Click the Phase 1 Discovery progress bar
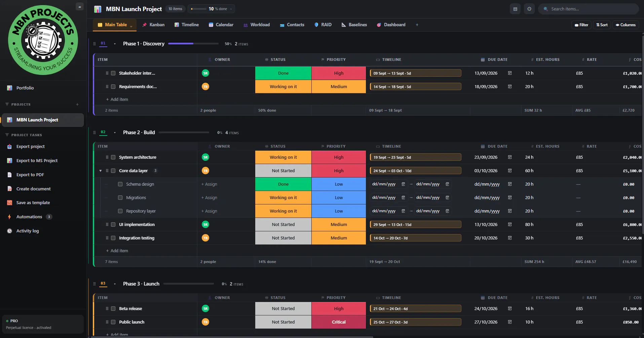 [x=193, y=44]
